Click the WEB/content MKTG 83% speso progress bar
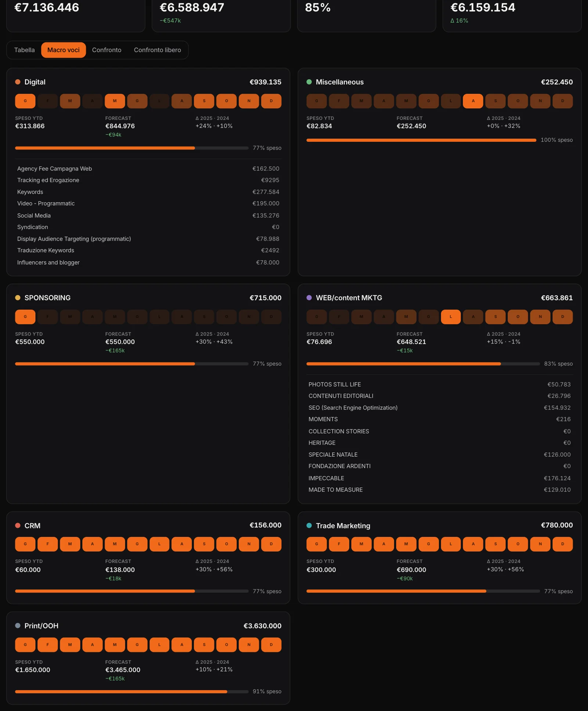The width and height of the screenshot is (588, 711). click(423, 364)
